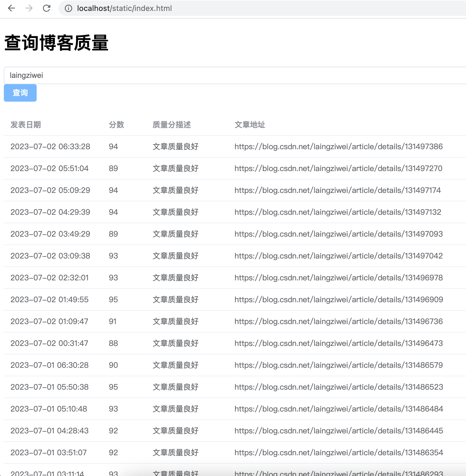Click the blue 查询 button
The width and height of the screenshot is (466, 476).
tap(20, 93)
